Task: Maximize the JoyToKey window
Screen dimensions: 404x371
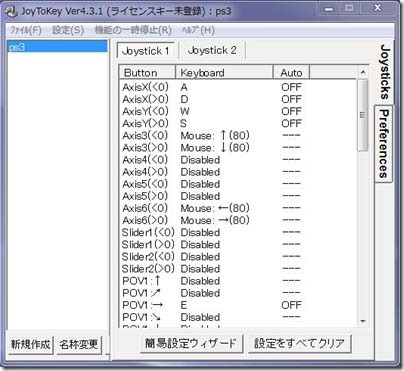Action: point(349,8)
